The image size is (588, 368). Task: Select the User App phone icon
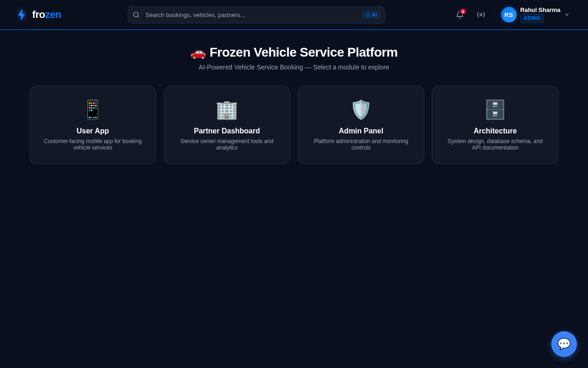92,109
